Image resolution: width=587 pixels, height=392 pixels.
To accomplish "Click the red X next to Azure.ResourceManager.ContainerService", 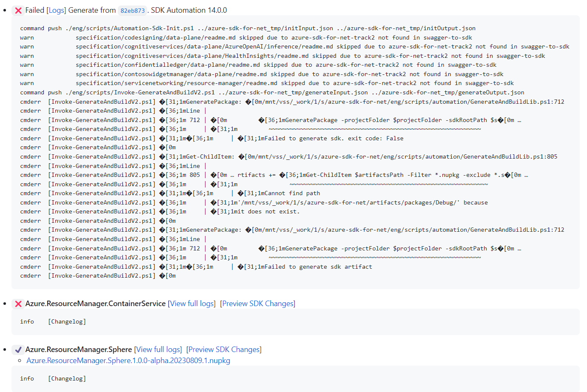I will (x=18, y=304).
